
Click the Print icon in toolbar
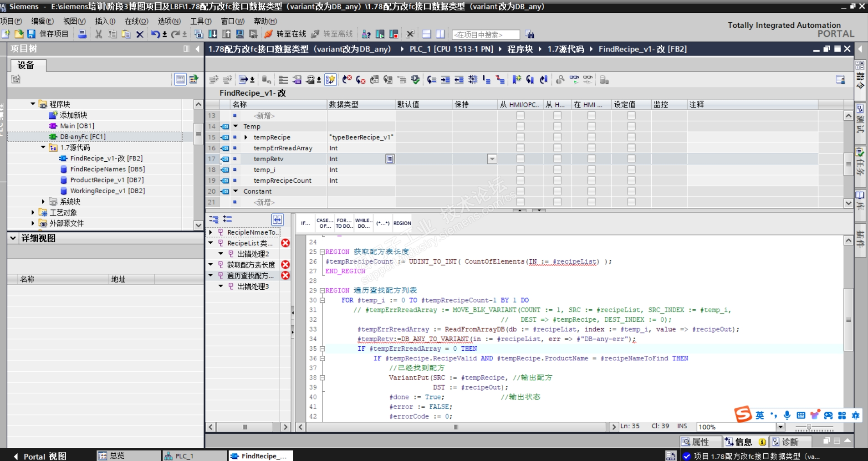82,34
